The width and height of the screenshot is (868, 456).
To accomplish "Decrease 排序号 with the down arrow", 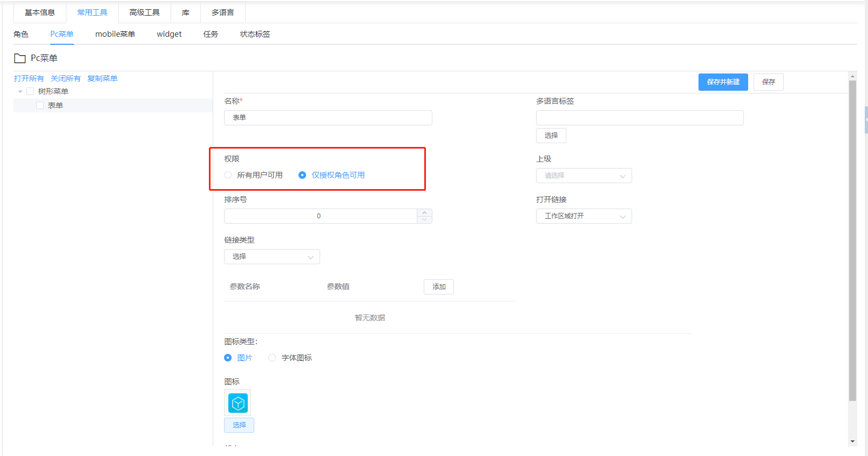I will click(424, 219).
